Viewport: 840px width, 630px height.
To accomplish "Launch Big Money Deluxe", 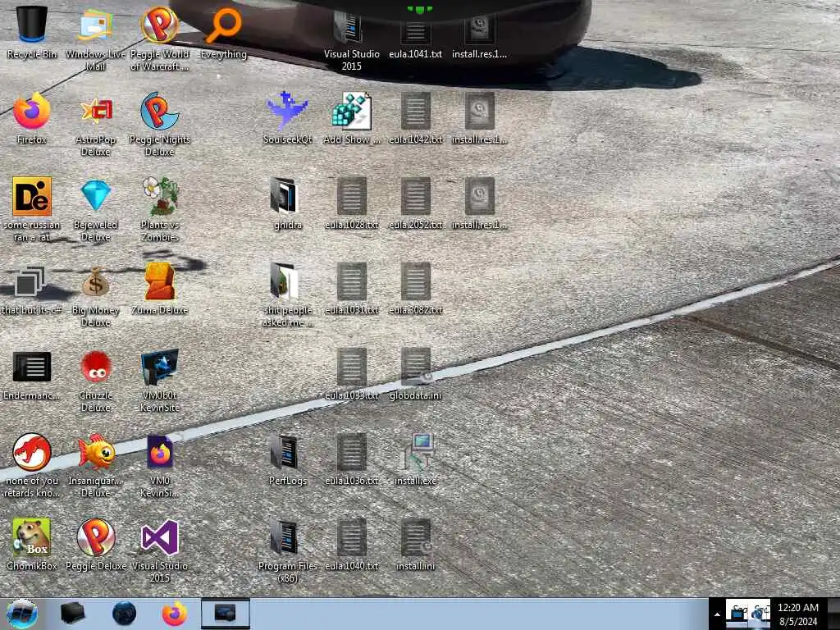I will [95, 295].
